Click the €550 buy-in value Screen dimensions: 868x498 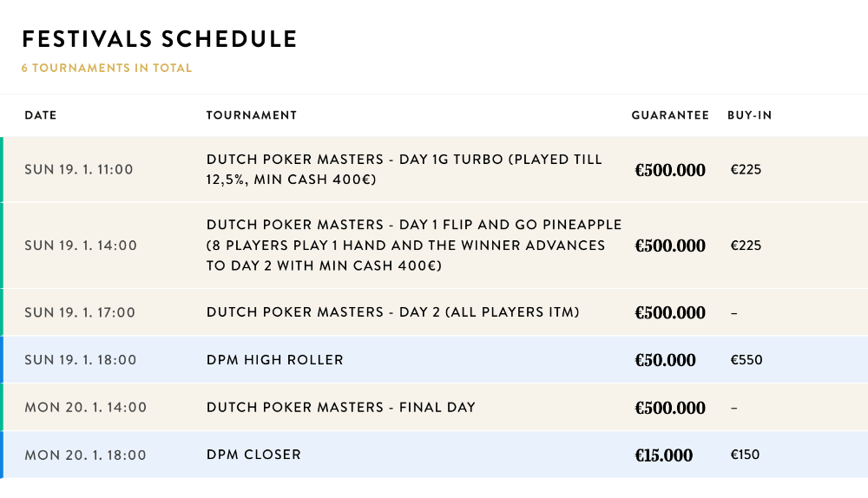746,360
